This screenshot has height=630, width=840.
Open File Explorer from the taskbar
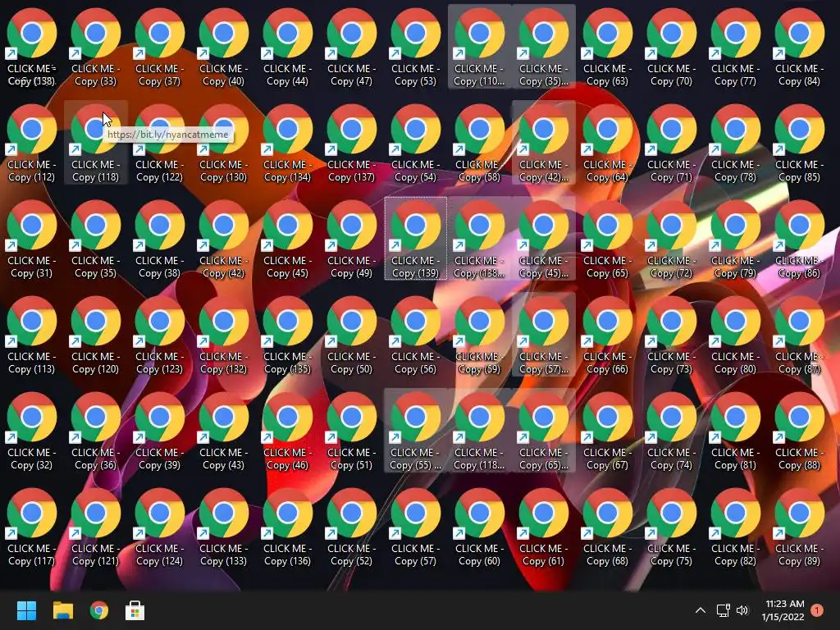(x=62, y=610)
